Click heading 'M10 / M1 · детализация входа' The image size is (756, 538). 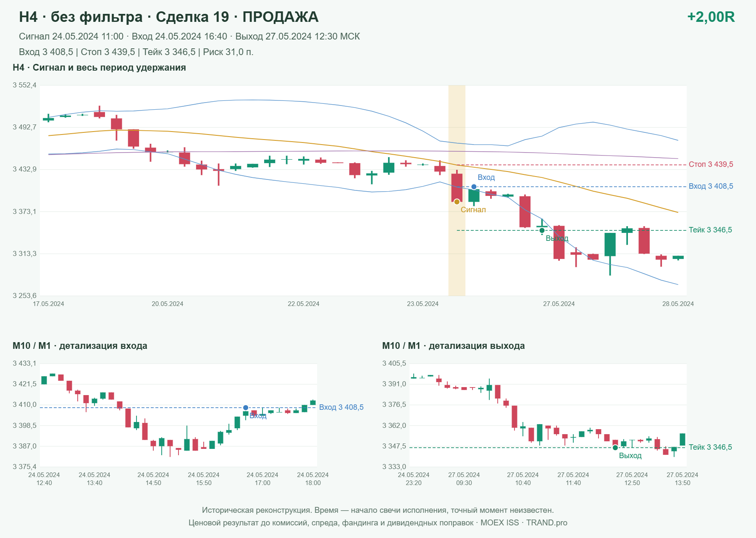click(80, 346)
